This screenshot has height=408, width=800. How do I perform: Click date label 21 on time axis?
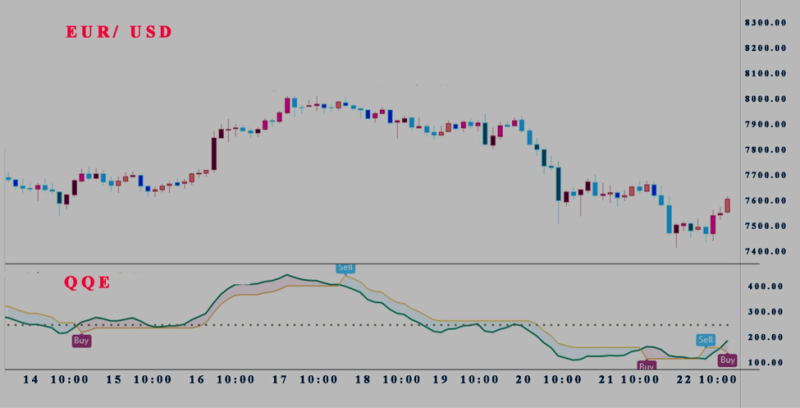(606, 379)
